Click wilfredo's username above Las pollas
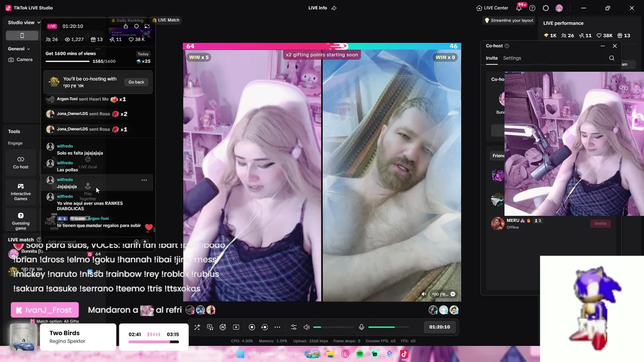Screen dimensions: 644x362 [x=65, y=163]
